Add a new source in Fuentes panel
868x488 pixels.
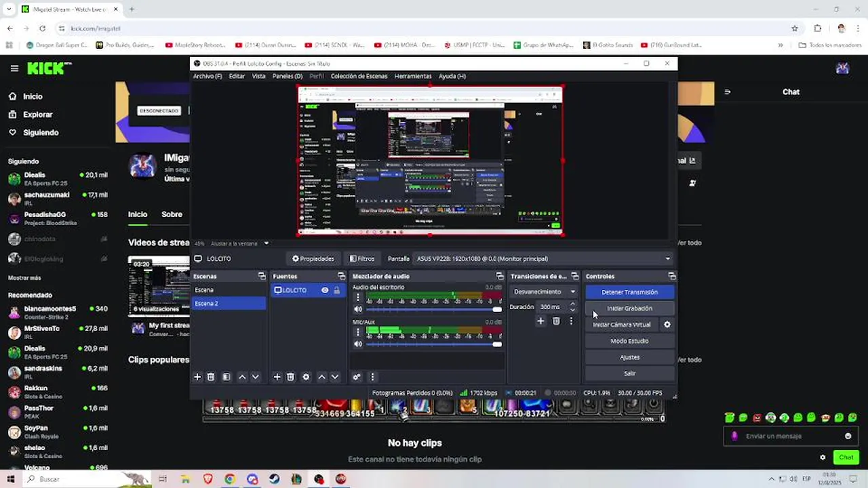coord(277,377)
